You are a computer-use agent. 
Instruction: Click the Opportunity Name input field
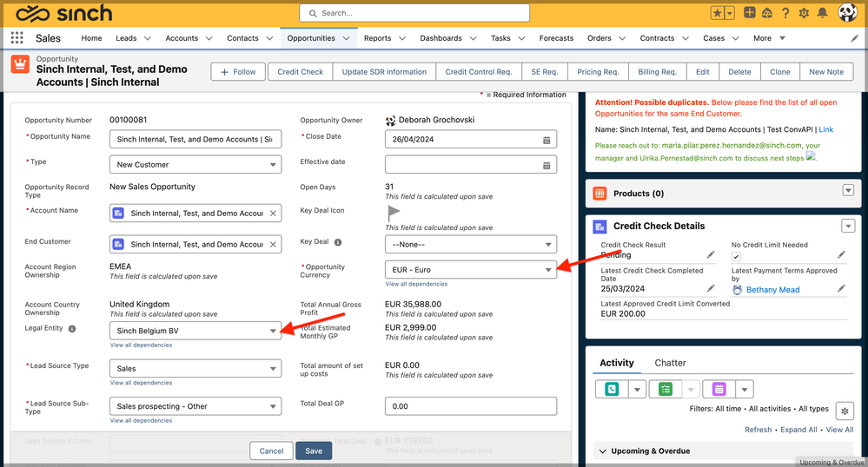click(195, 140)
